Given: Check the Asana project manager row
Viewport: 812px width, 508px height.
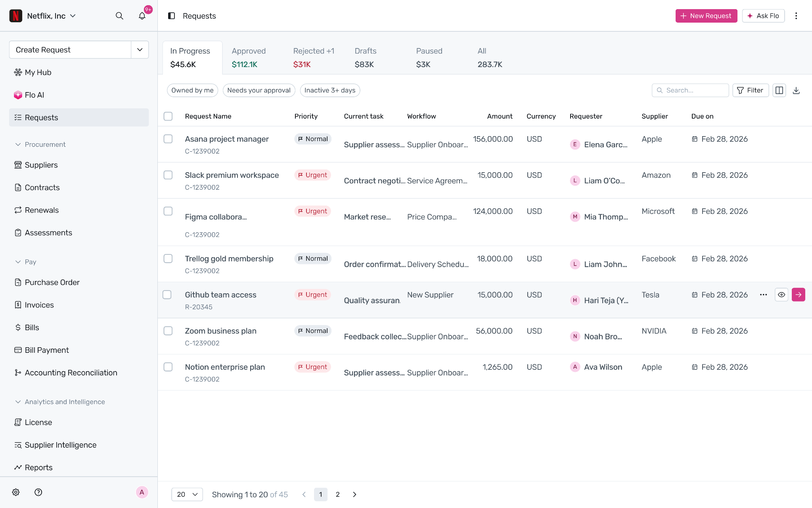Looking at the screenshot, I should (x=168, y=139).
